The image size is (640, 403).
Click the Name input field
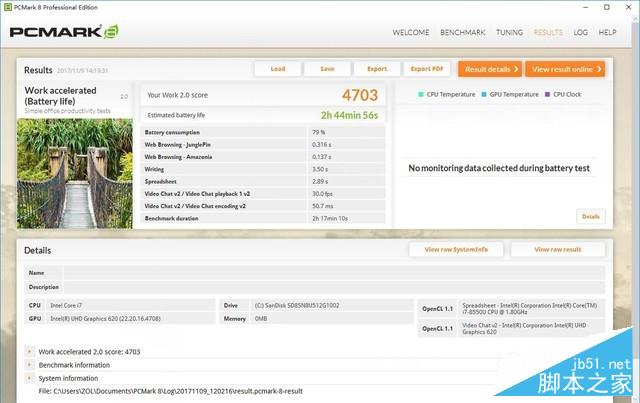coord(334,273)
